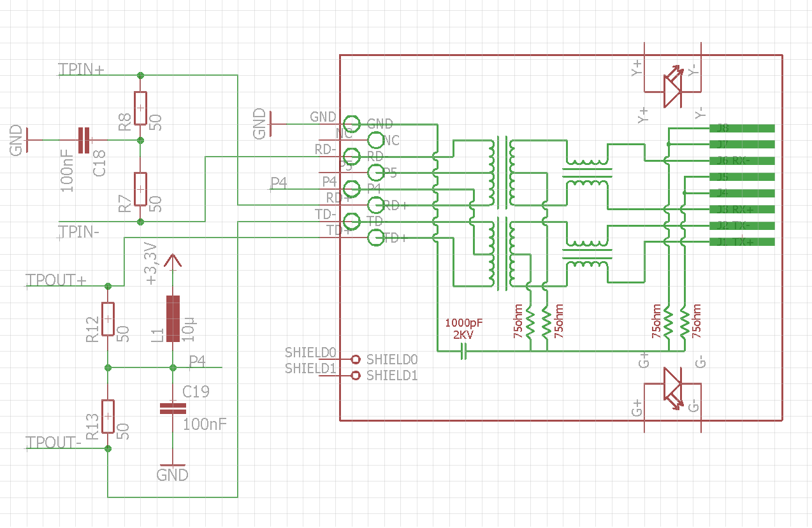812x528 pixels.
Task: Select capacitor C19 symbol
Action: coord(172,408)
